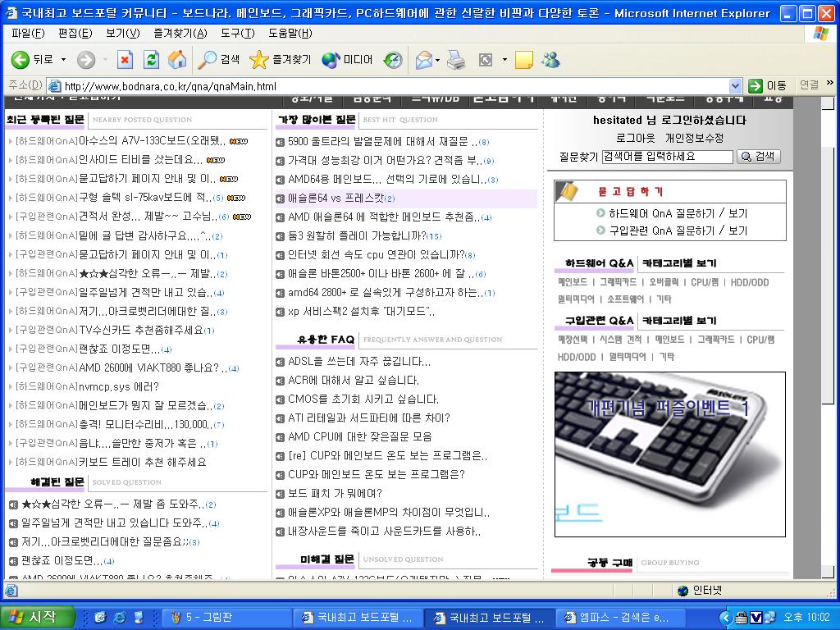840x630 pixels.
Task: Switch to 5 - 그림판 taskbar window
Action: click(226, 617)
